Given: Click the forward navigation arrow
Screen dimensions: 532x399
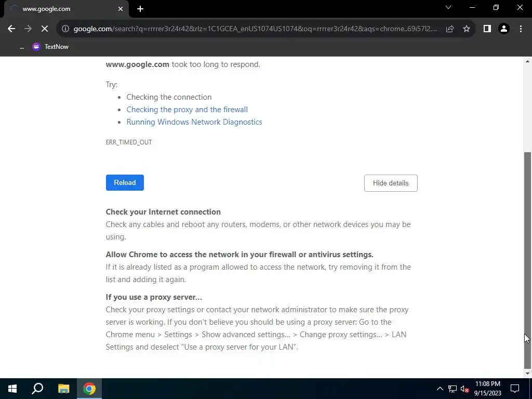Looking at the screenshot, I should pos(28,29).
